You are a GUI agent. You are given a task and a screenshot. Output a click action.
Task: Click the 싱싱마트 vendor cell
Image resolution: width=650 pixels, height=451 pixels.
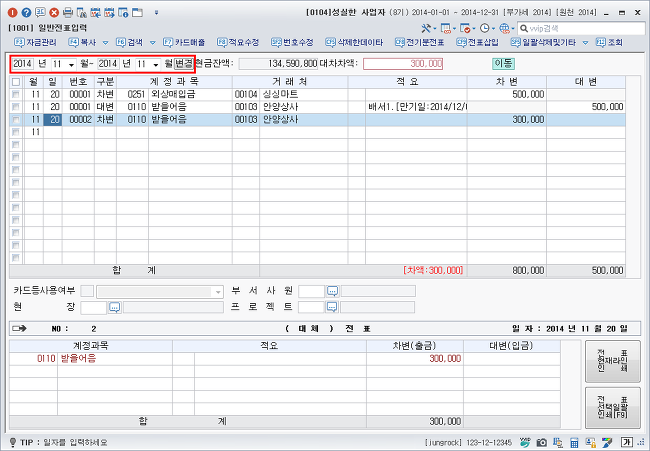point(304,95)
